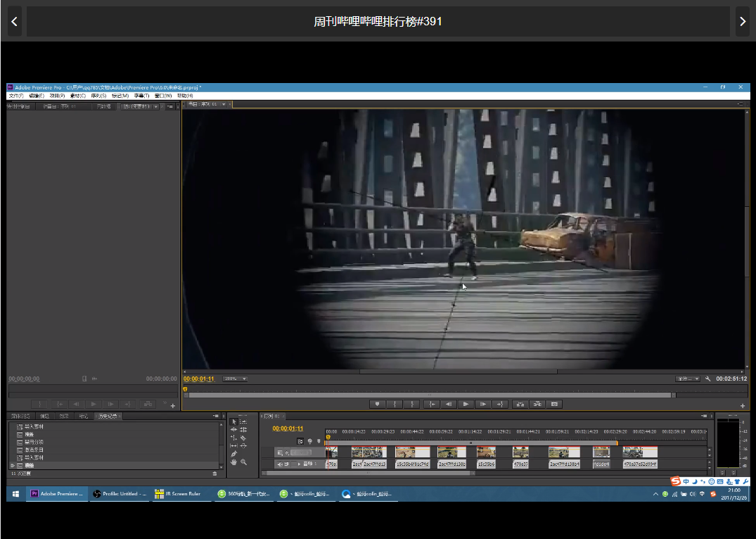Pick the Razor tool in tools panel
Image resolution: width=756 pixels, height=539 pixels.
[x=243, y=438]
